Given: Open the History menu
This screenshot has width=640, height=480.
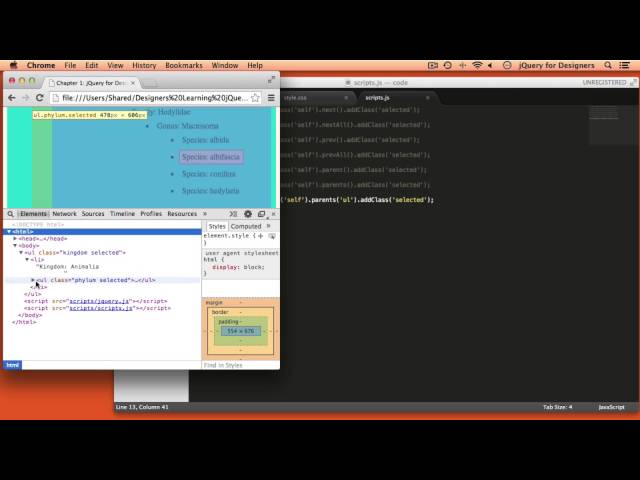Looking at the screenshot, I should point(144,65).
